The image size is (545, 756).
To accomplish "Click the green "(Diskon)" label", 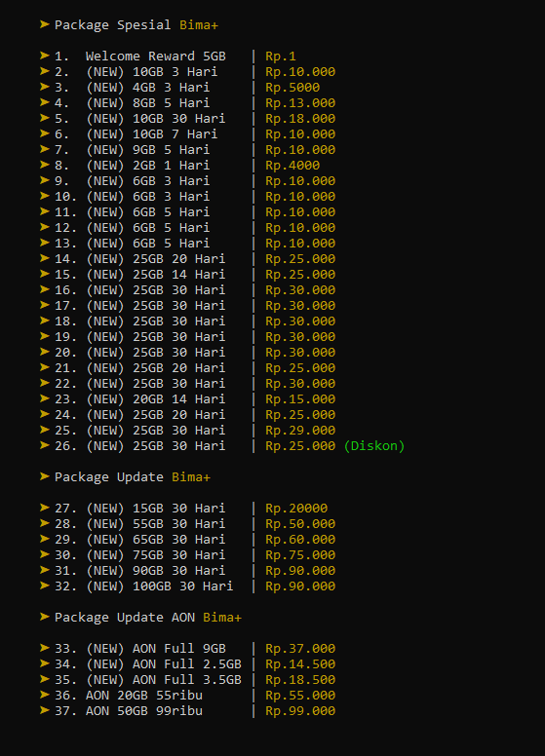I will [x=374, y=446].
